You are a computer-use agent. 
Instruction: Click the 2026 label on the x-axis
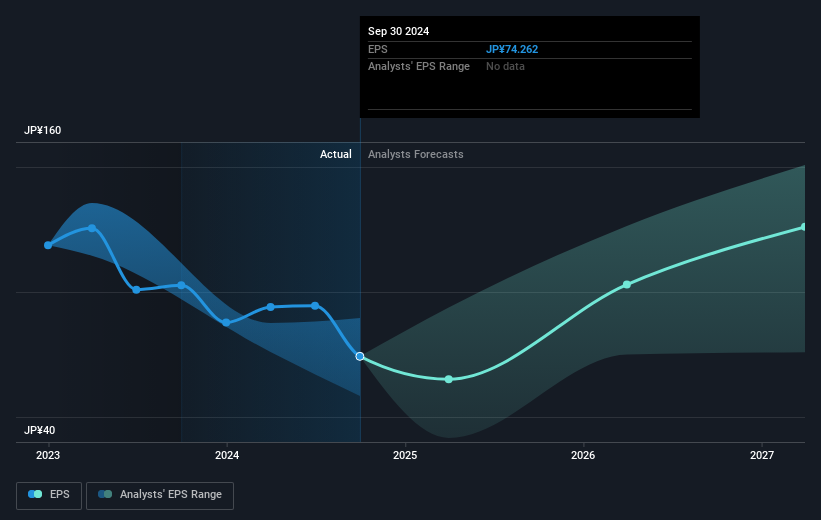pos(583,456)
